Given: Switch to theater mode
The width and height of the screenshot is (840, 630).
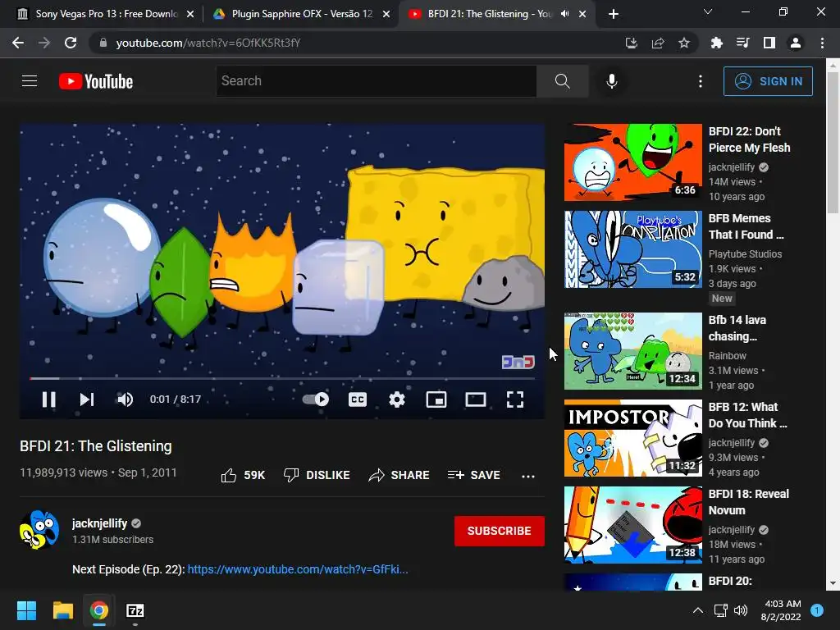Looking at the screenshot, I should [476, 399].
